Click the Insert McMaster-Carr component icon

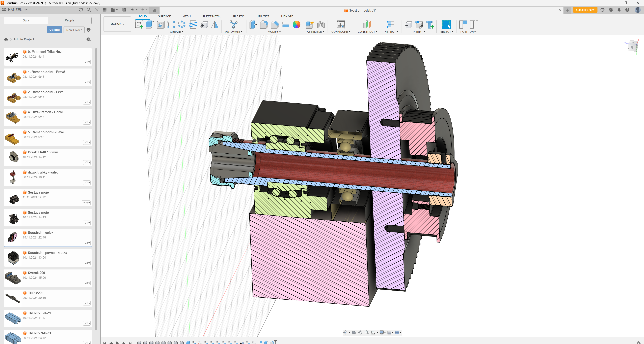click(x=430, y=24)
